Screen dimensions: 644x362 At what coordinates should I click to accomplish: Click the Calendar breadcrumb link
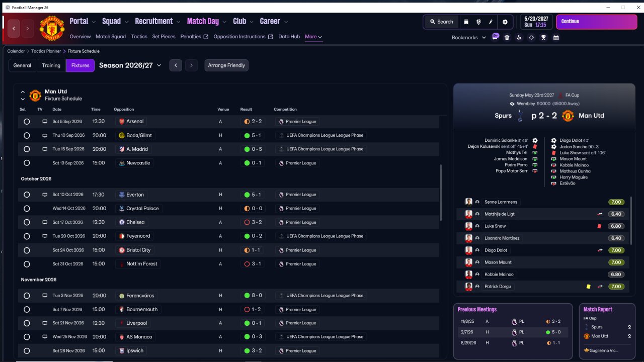pyautogui.click(x=16, y=51)
